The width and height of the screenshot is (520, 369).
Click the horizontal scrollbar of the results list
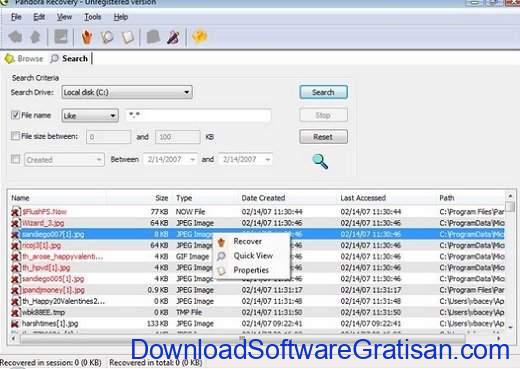coord(255,338)
